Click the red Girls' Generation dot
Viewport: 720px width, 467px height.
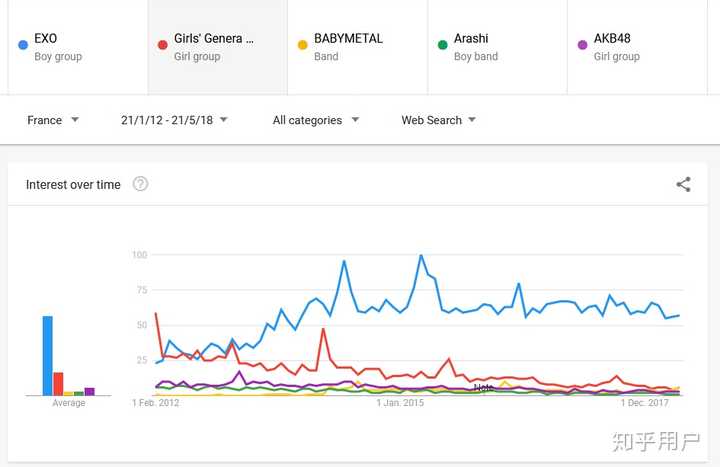163,45
